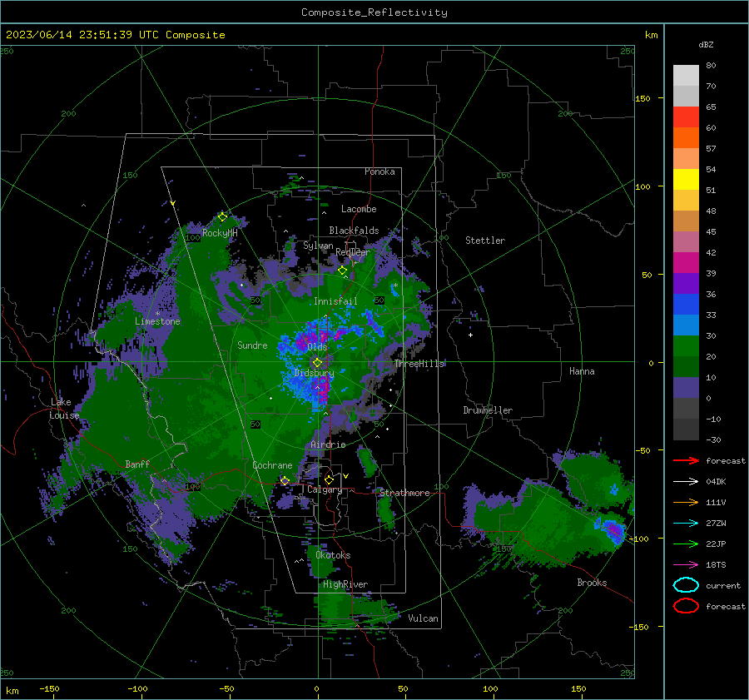
Task: Click the 04DK legend text
Action: click(716, 482)
